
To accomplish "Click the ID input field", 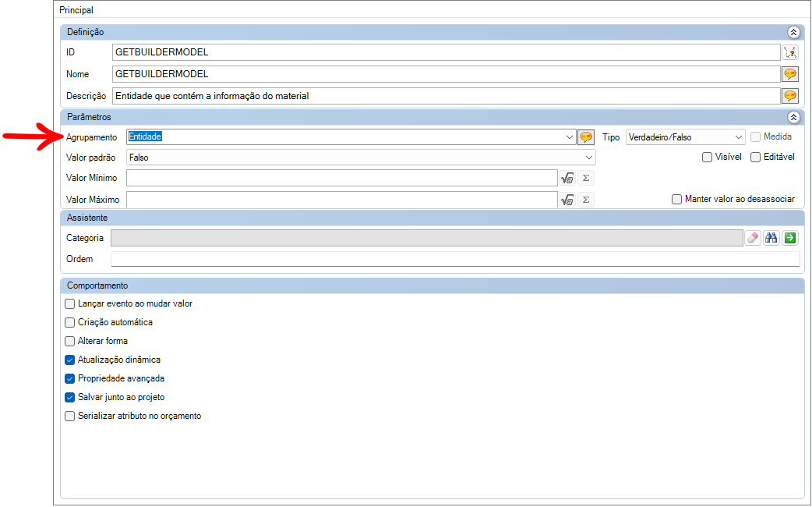I will [447, 52].
